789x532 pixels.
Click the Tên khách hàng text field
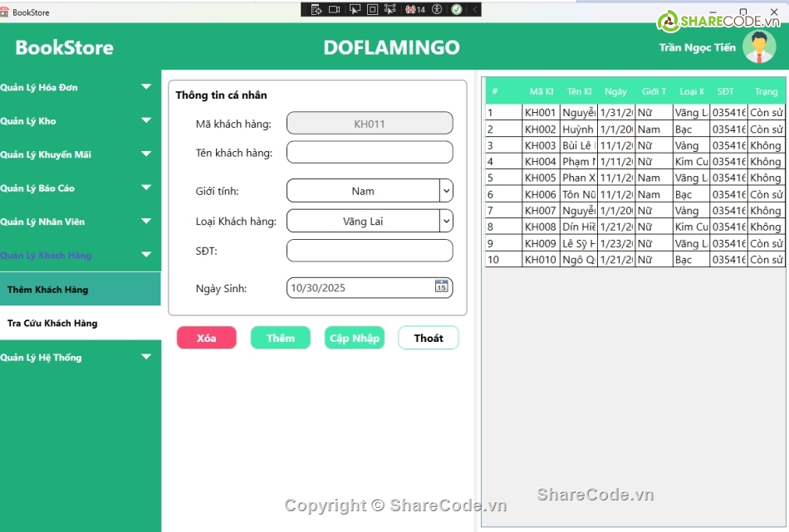[370, 153]
